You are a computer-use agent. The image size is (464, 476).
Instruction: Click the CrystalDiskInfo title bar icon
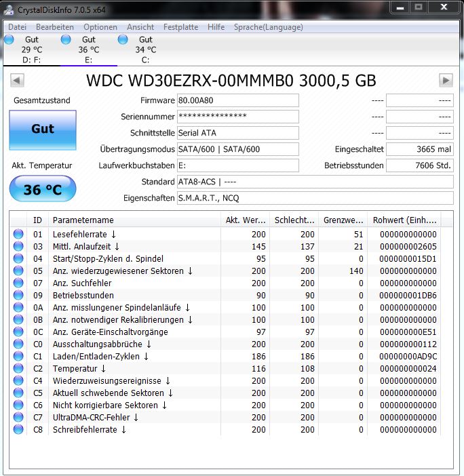click(9, 10)
